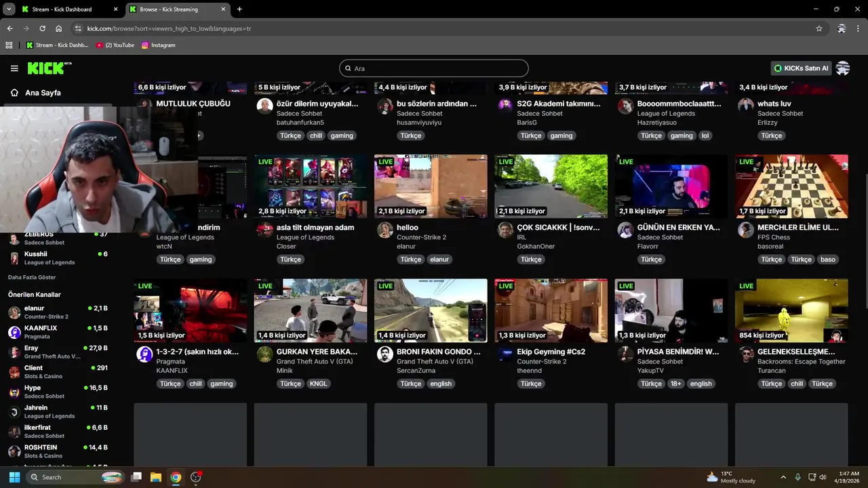Click the KICK logo
The height and width of the screenshot is (488, 868).
click(x=49, y=68)
